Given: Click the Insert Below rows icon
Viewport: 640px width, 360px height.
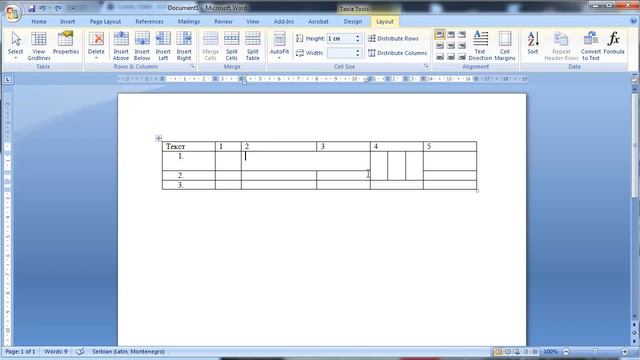Looking at the screenshot, I should [x=142, y=39].
